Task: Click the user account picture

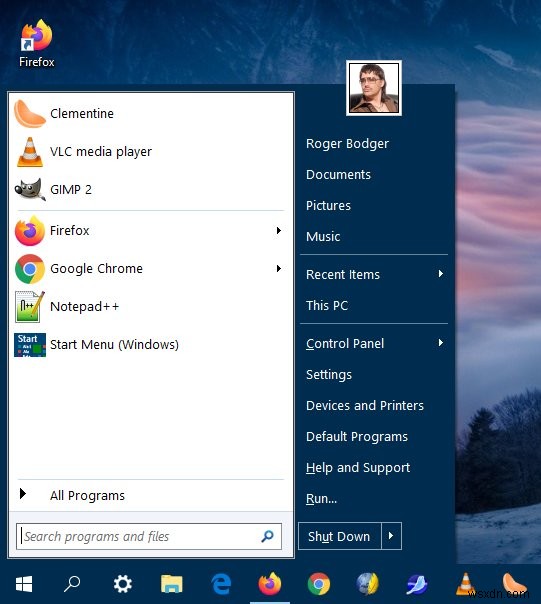Action: click(374, 88)
